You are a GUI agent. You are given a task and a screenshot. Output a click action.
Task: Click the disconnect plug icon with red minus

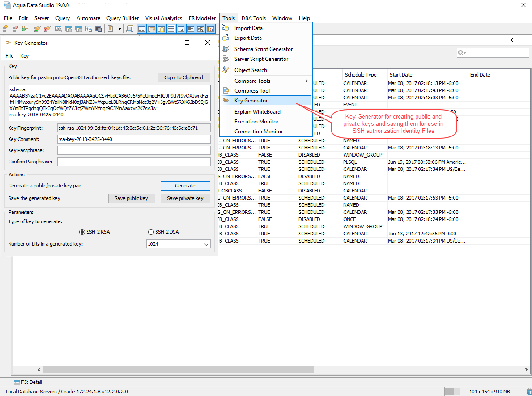tap(47, 29)
